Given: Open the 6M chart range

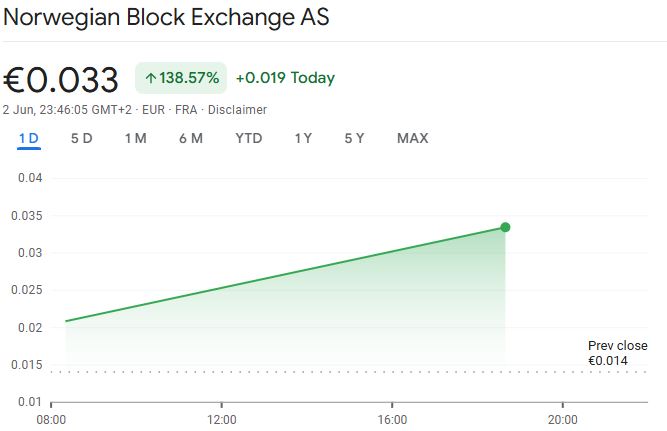Looking at the screenshot, I should pos(190,138).
